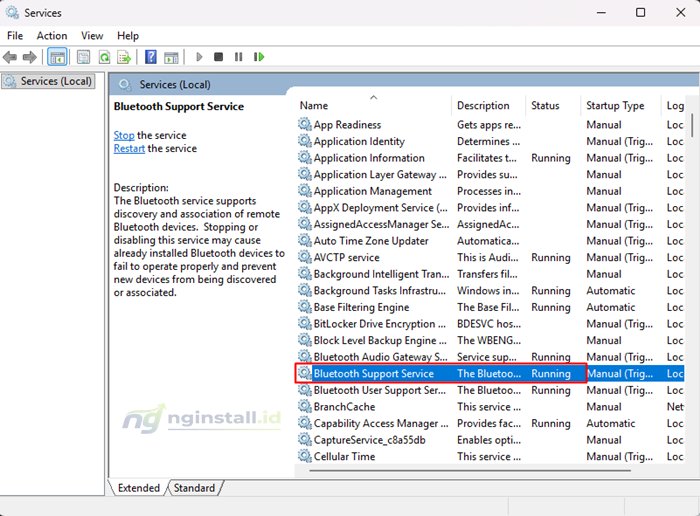Switch to the Extended tab
The width and height of the screenshot is (700, 516).
138,488
